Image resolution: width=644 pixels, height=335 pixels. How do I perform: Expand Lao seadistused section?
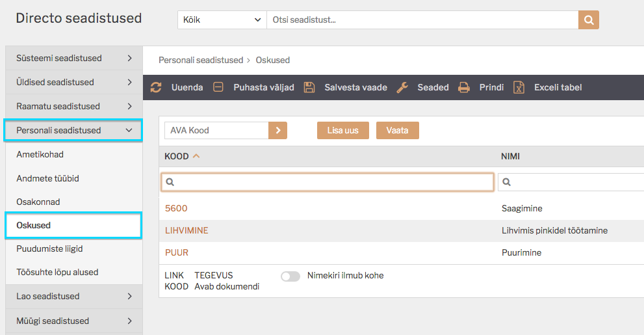point(74,297)
